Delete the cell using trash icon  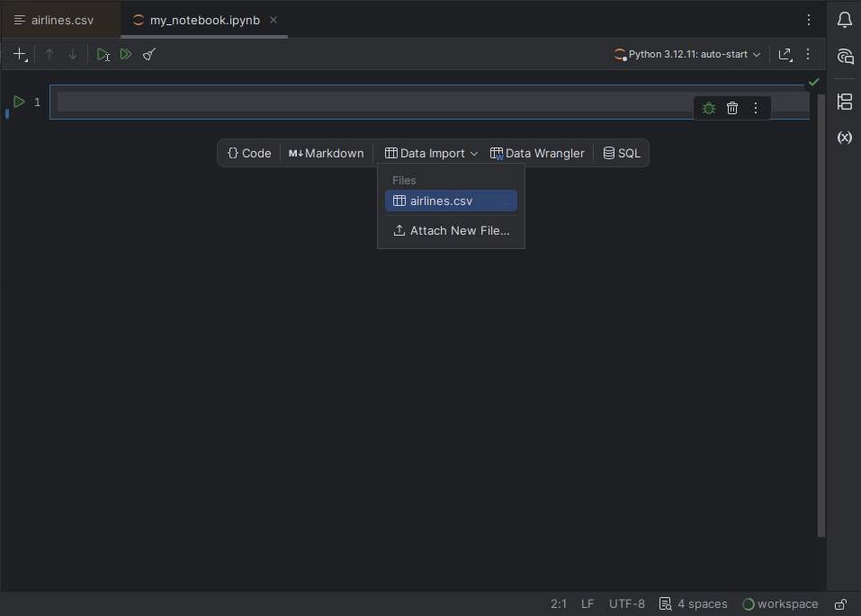click(731, 108)
